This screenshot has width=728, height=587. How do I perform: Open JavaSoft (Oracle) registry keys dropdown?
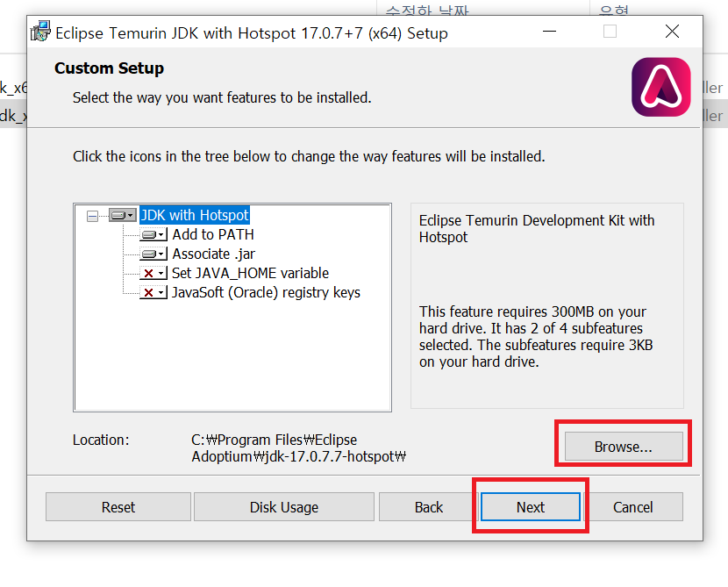153,292
